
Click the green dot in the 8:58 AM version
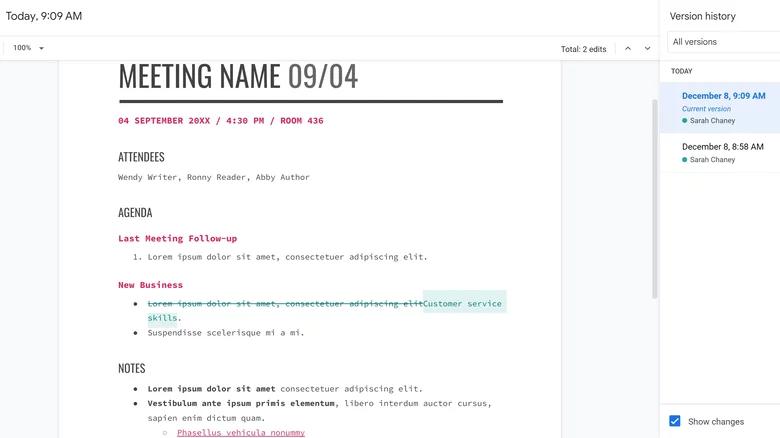685,160
